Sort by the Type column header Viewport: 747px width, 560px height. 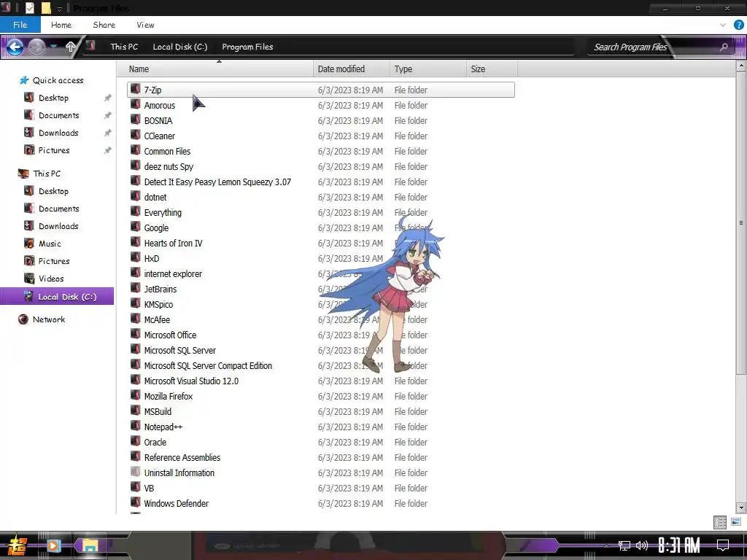[x=427, y=69]
